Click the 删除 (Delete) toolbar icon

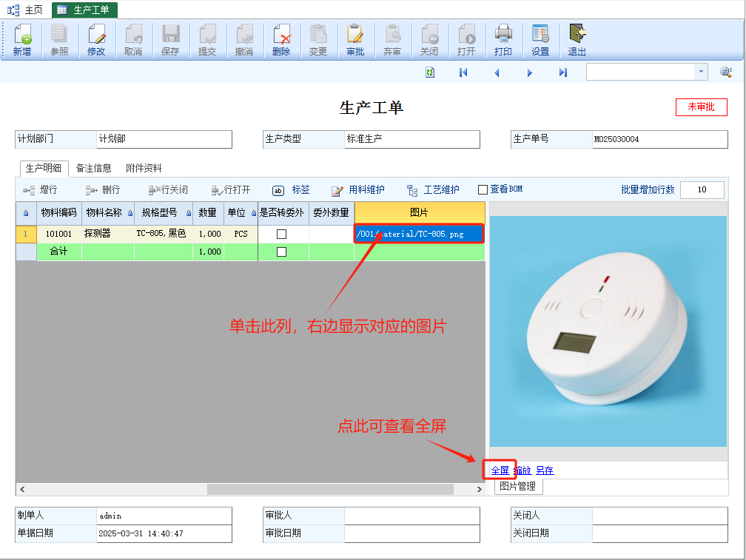[x=281, y=40]
